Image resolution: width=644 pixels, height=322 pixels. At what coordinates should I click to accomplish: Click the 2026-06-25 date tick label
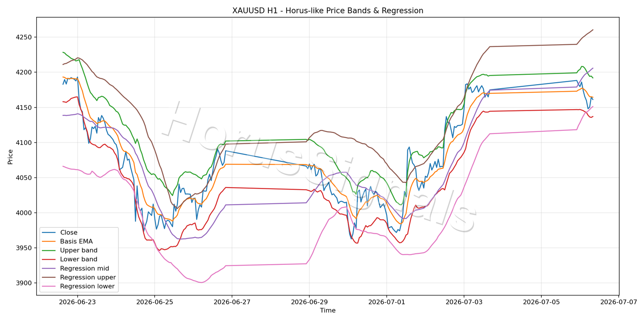(x=155, y=302)
